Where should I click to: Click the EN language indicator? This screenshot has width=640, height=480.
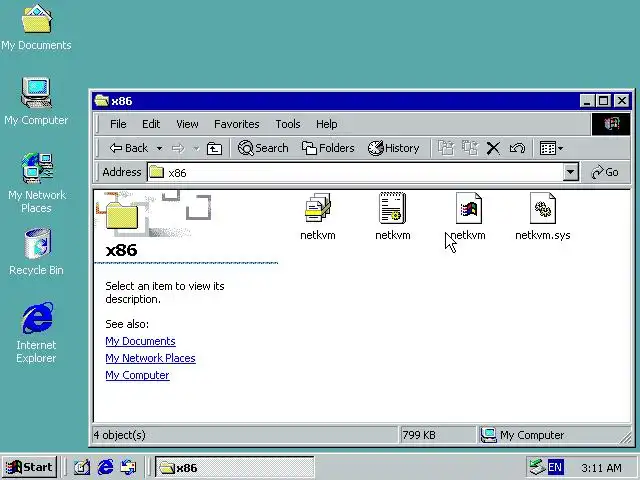click(555, 467)
